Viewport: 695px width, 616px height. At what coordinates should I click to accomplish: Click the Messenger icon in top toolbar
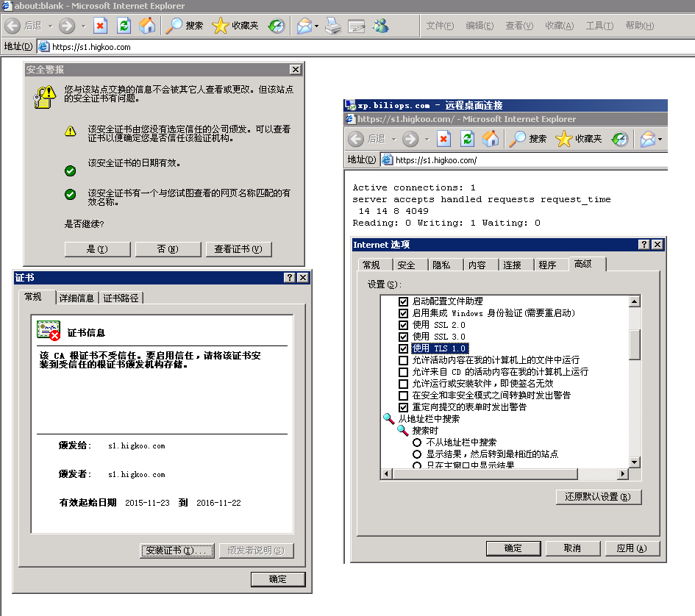[380, 26]
